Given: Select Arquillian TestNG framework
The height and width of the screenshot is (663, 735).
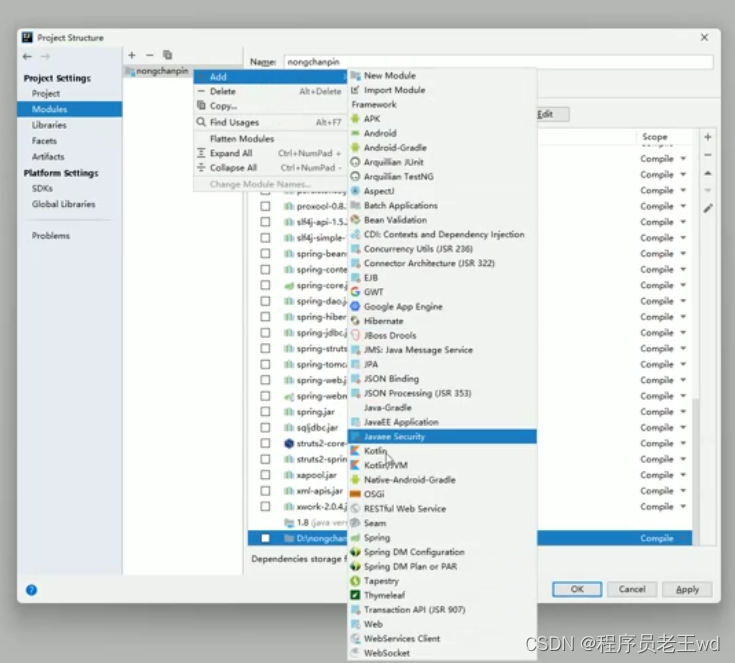Looking at the screenshot, I should tap(442, 177).
